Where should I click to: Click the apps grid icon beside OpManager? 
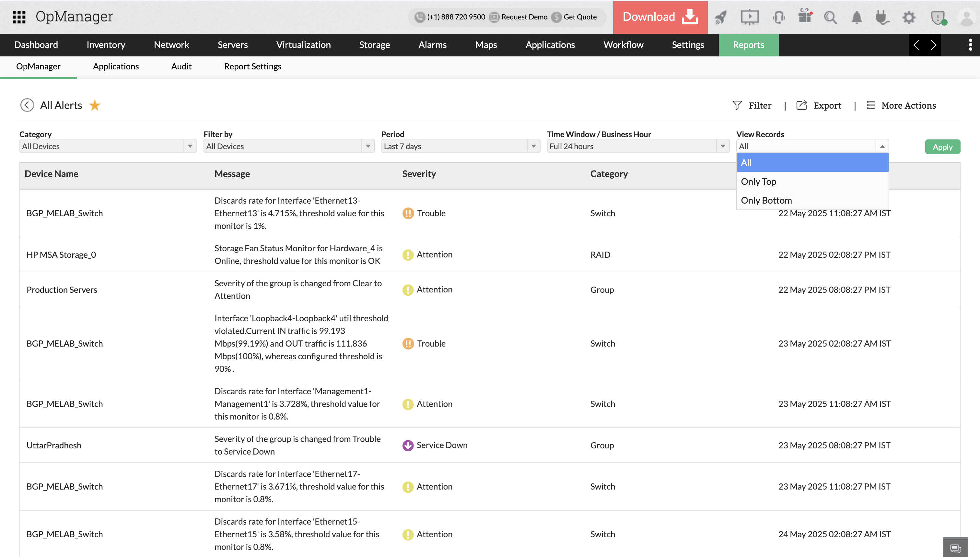[19, 17]
